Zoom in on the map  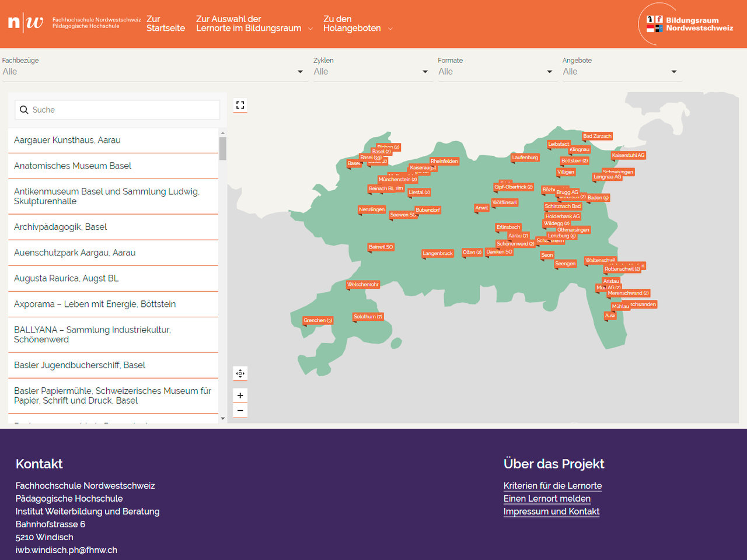pos(240,395)
